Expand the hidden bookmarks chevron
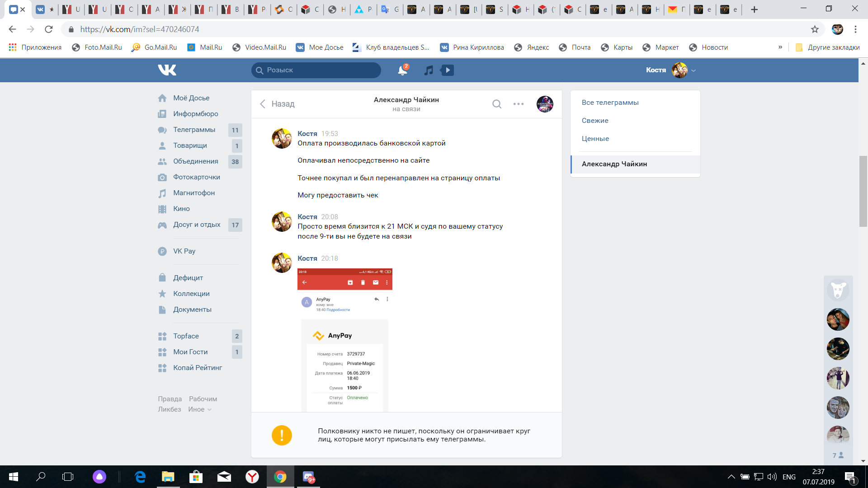The image size is (868, 488). coord(780,47)
